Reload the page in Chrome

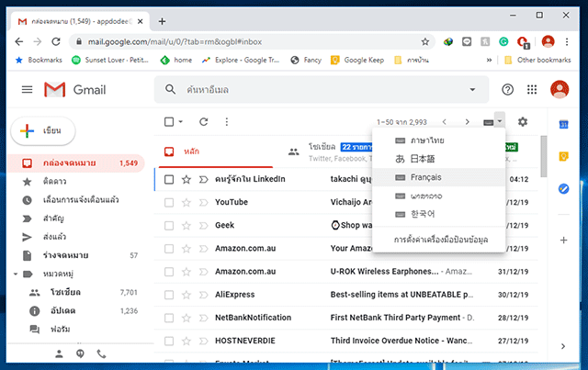pos(56,41)
